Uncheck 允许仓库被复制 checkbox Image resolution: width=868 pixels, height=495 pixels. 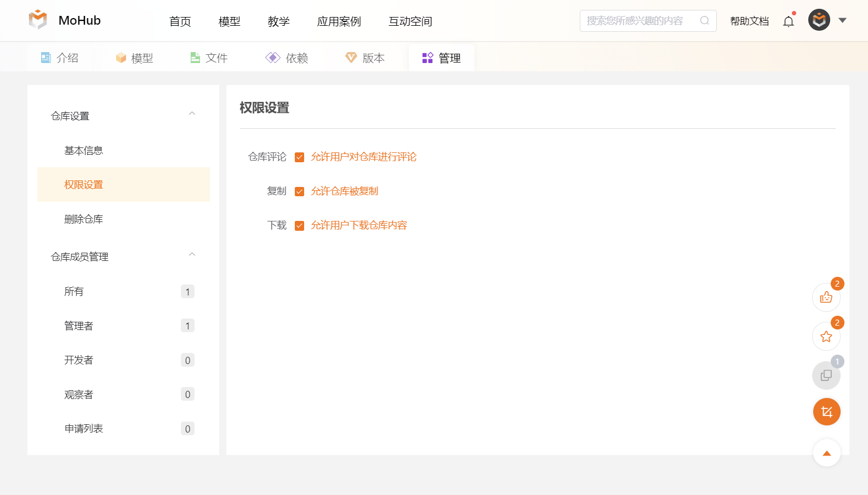pos(300,191)
